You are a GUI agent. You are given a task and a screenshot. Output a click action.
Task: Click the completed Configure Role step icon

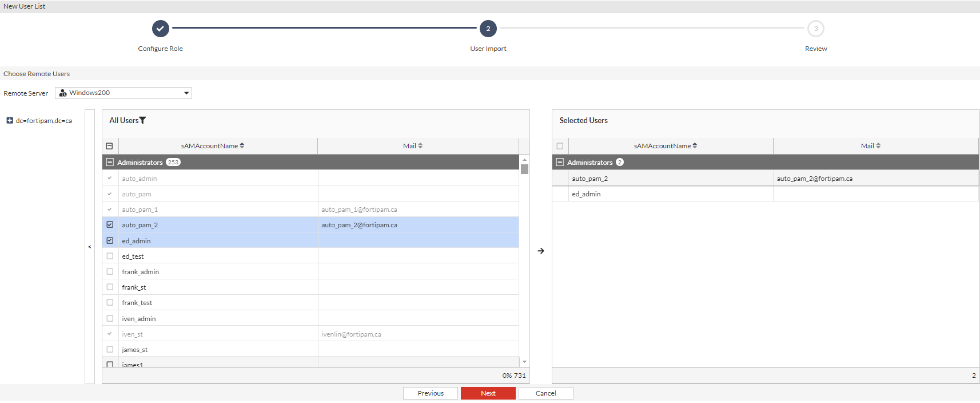click(x=161, y=28)
